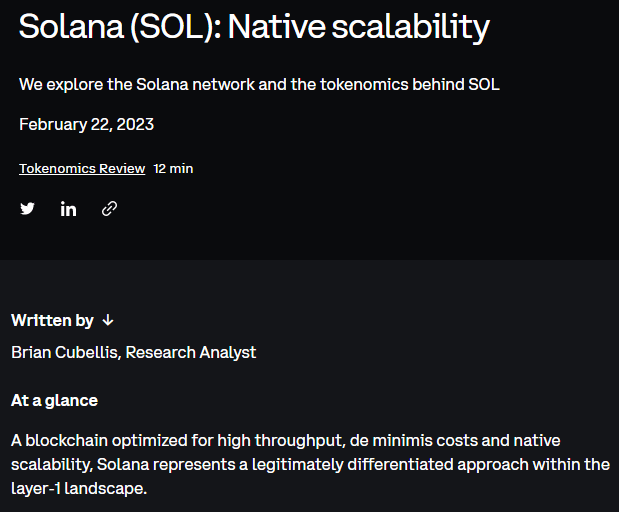Click the phrase 'de minimis costs' in the summary
This screenshot has height=512, width=619.
[413, 440]
